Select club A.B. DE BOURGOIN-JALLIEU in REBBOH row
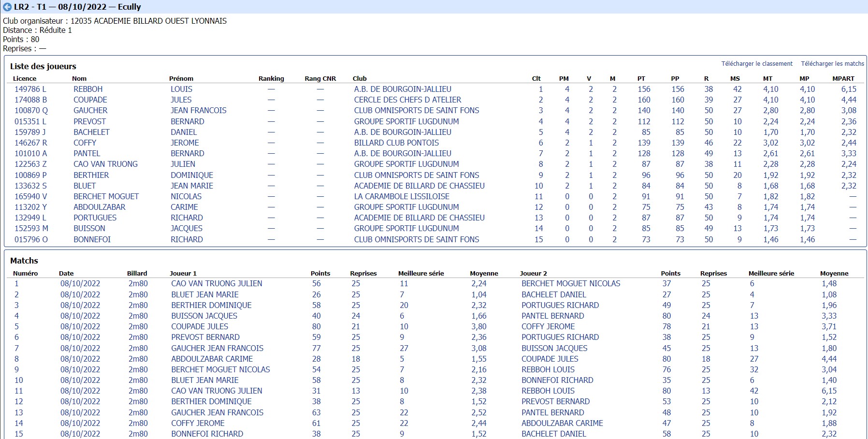Image resolution: width=868 pixels, height=439 pixels. coord(403,89)
